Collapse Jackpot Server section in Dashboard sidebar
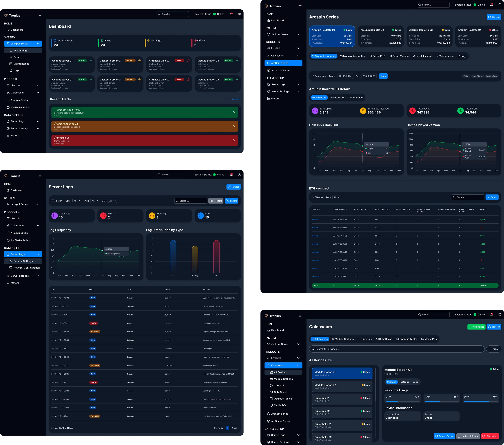The image size is (504, 445). pyautogui.click(x=38, y=44)
